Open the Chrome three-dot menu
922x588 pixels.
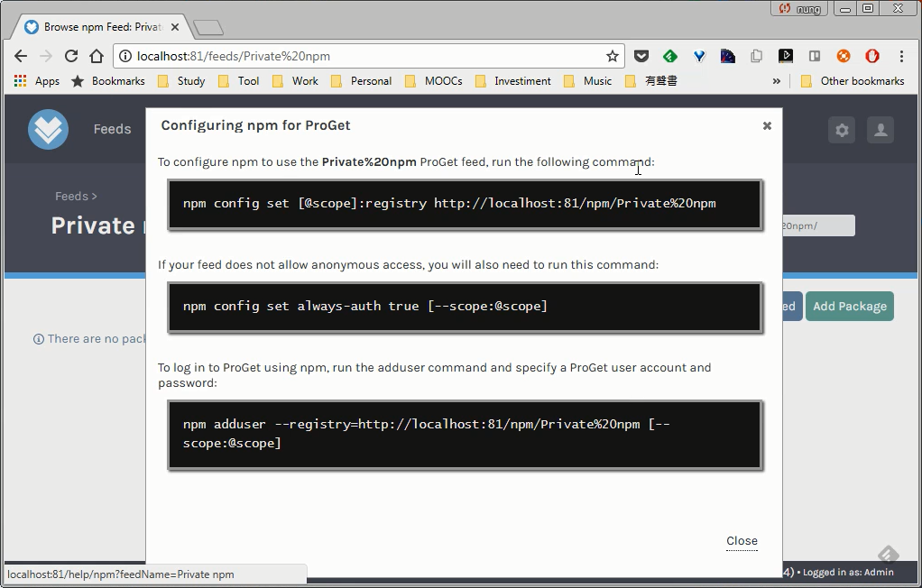click(x=901, y=56)
